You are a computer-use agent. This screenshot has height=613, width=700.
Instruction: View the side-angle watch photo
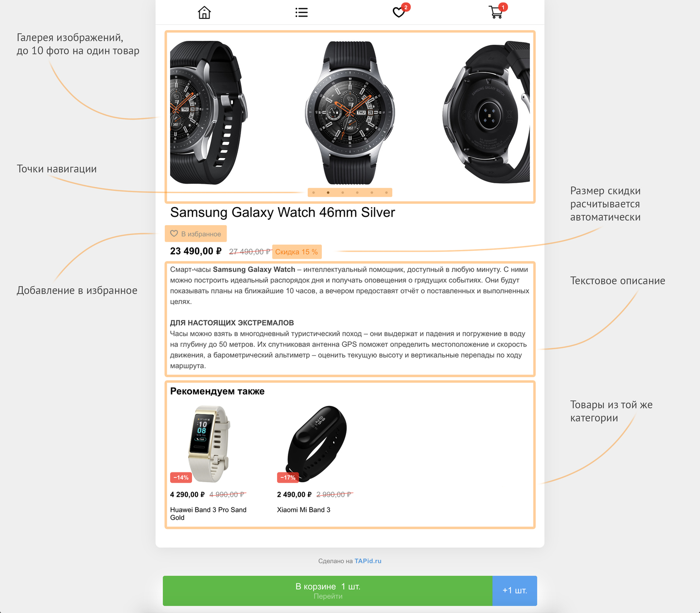coord(209,113)
